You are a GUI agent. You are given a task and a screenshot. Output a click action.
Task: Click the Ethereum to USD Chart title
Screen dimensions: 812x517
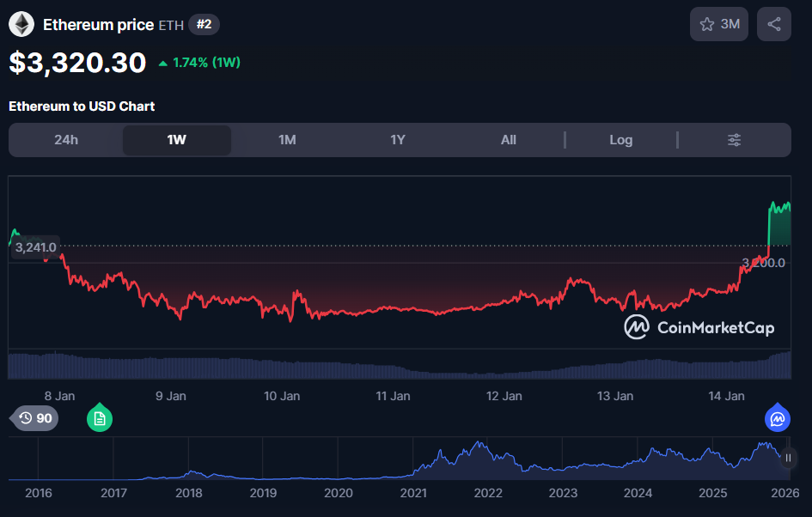point(82,106)
